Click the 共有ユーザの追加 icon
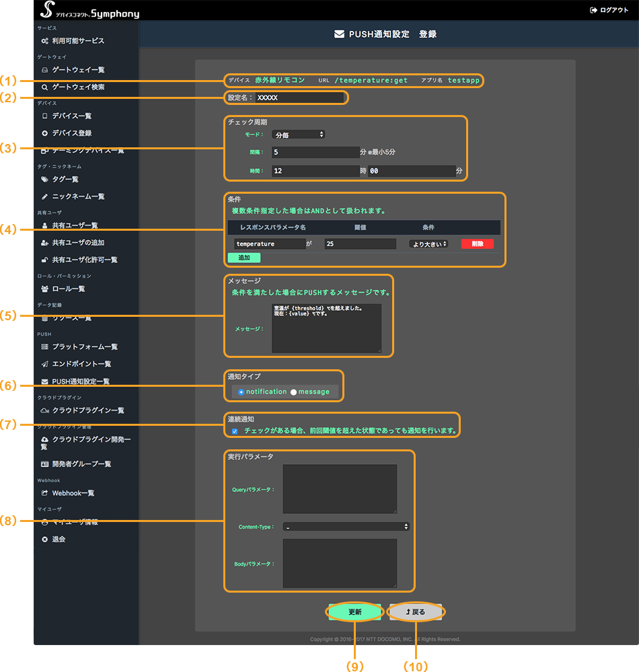Image resolution: width=639 pixels, height=672 pixels. click(44, 243)
